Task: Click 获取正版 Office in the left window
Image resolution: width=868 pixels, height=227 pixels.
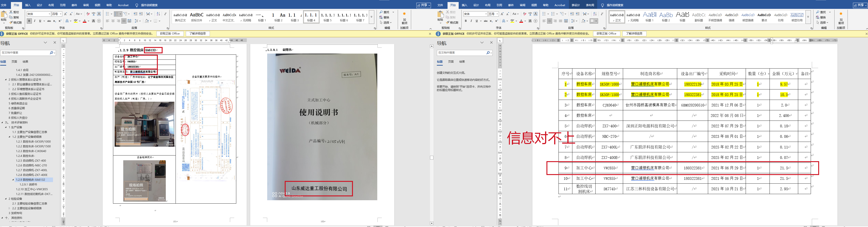Action: pos(170,34)
